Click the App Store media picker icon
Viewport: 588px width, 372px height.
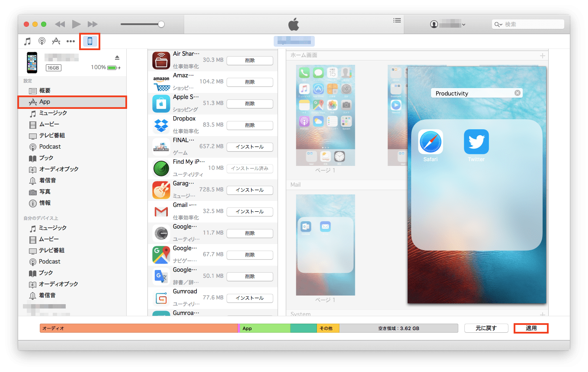55,41
